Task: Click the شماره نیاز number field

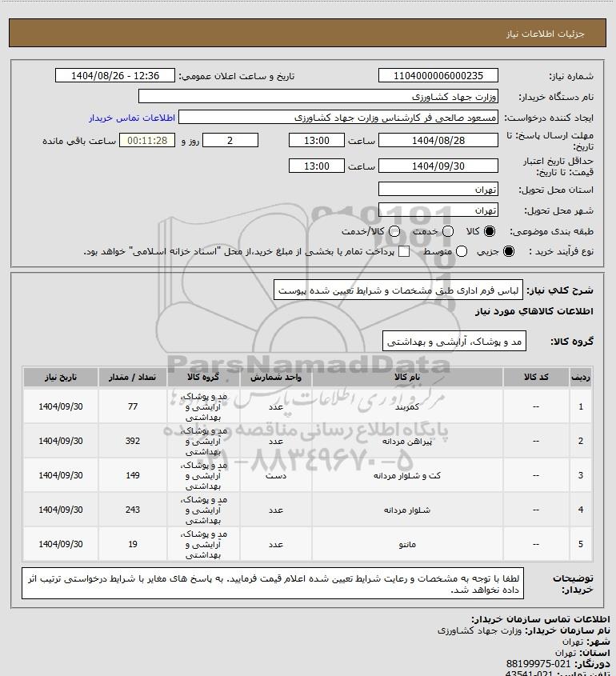Action: 438,75
